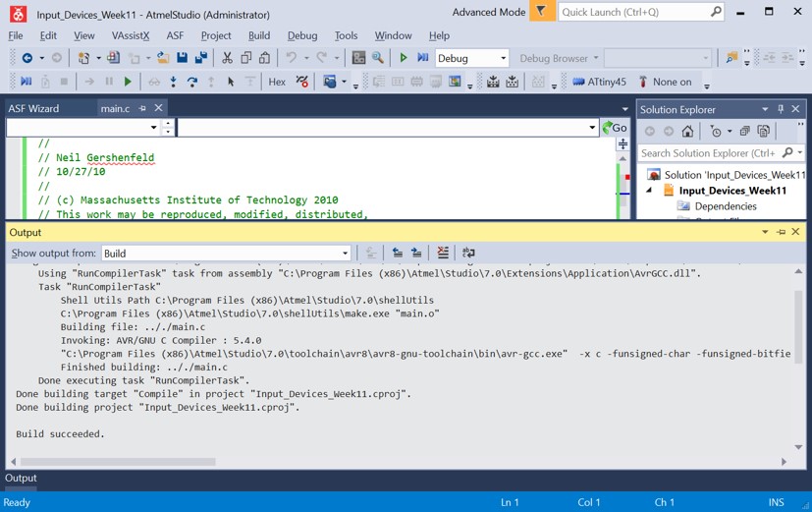Viewport: 812px width, 512px height.
Task: Open the Solution Explorer window options dropdown
Action: [x=765, y=109]
